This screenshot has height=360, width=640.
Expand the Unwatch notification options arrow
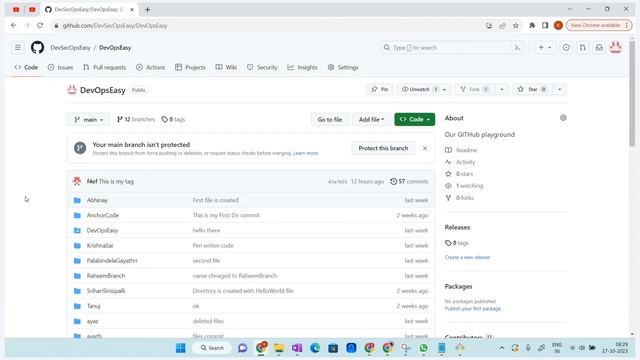coord(445,89)
